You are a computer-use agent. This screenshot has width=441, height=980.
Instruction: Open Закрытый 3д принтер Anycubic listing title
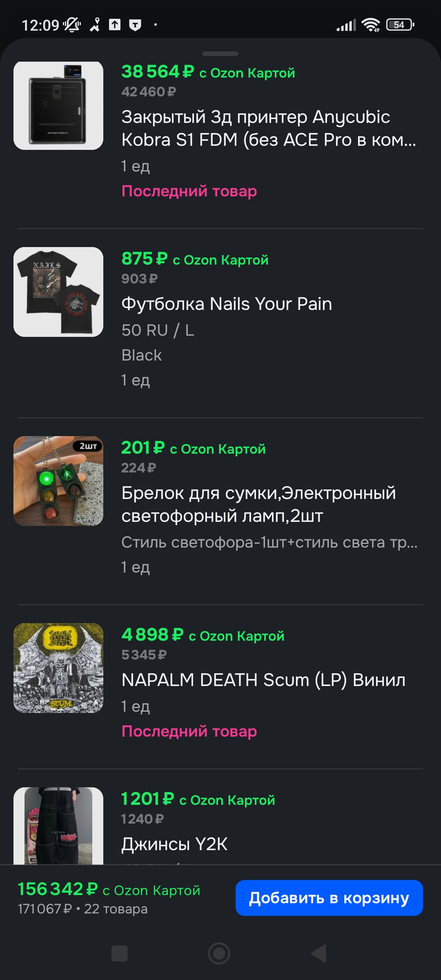[x=269, y=128]
